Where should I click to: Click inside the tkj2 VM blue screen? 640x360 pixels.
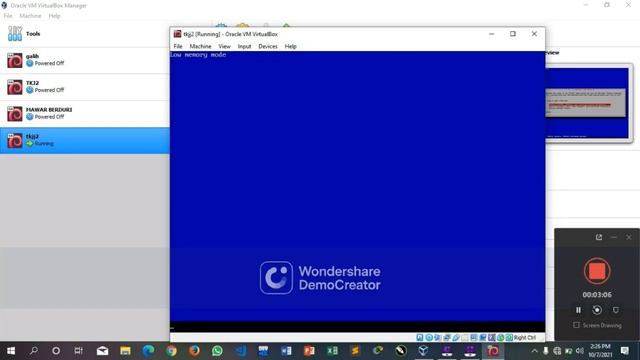pos(358,186)
